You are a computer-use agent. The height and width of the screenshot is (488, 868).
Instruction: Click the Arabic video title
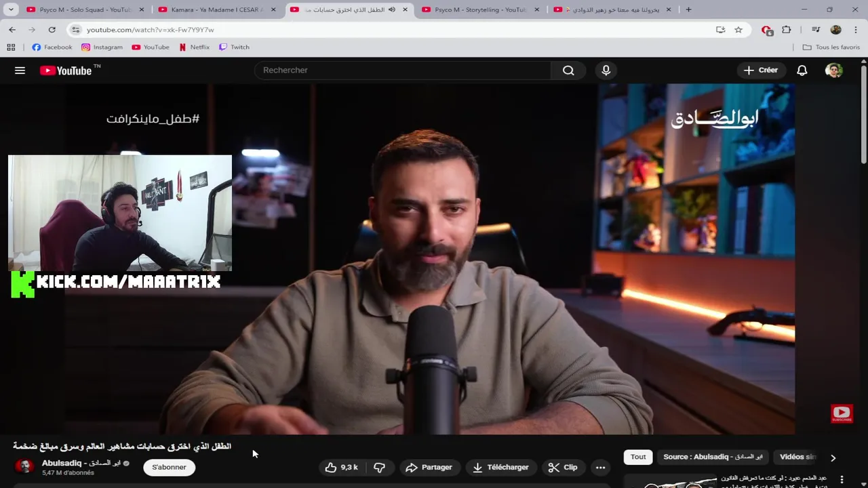(x=122, y=447)
